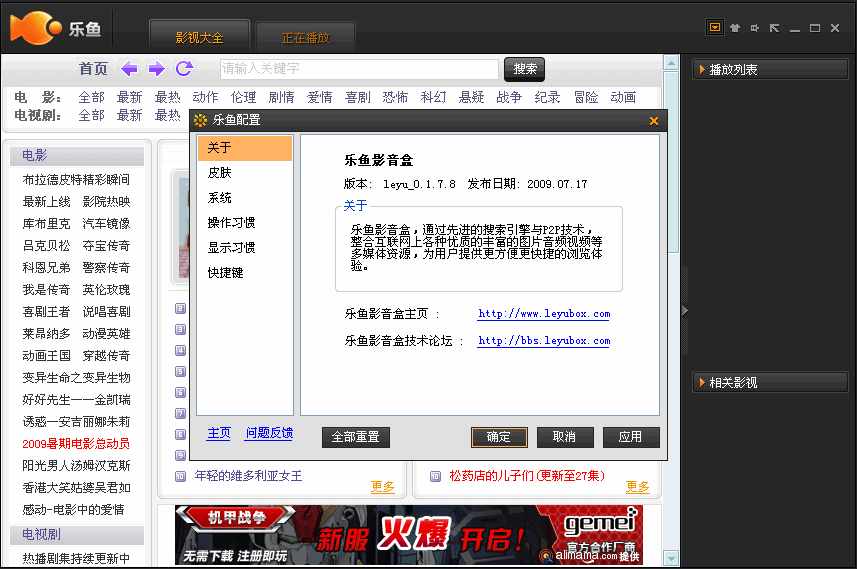Open 松药店的儿子们(更新至27集) entry
This screenshot has width=857, height=569.
(527, 476)
